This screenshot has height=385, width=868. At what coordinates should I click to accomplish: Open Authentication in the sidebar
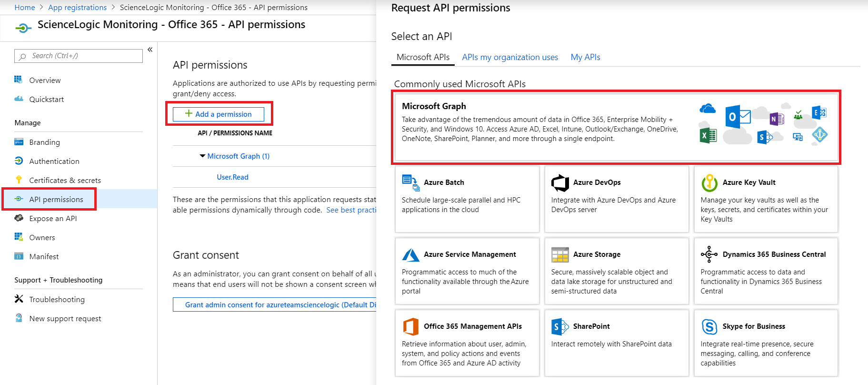pyautogui.click(x=54, y=161)
